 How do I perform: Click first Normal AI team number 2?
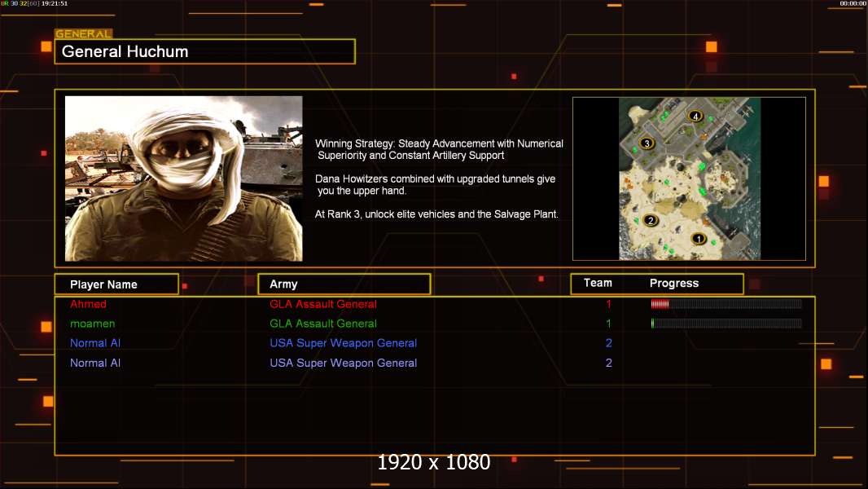pos(608,343)
